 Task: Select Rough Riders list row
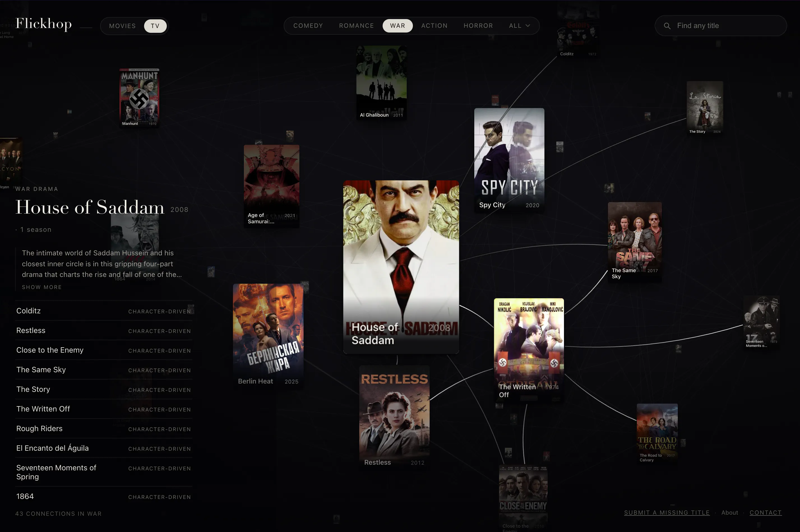pos(104,429)
